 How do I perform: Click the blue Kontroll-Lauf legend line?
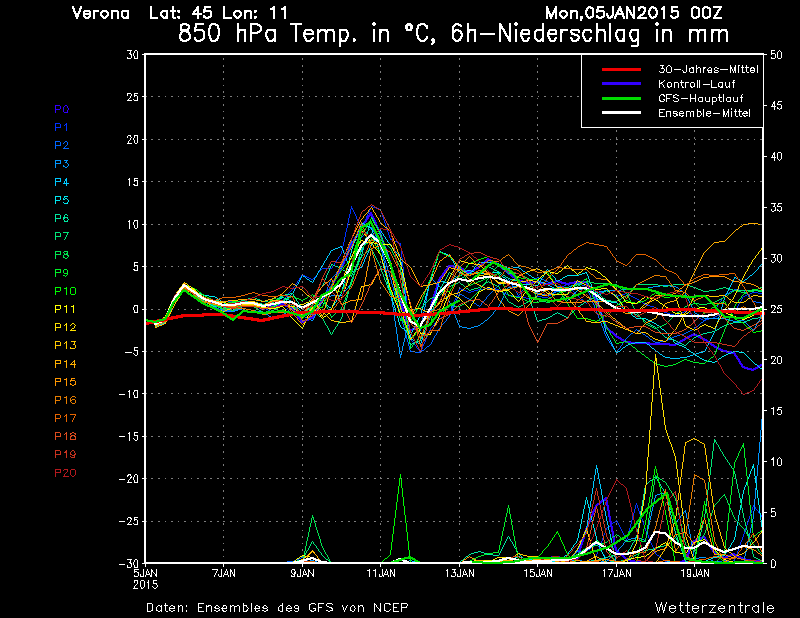click(621, 84)
